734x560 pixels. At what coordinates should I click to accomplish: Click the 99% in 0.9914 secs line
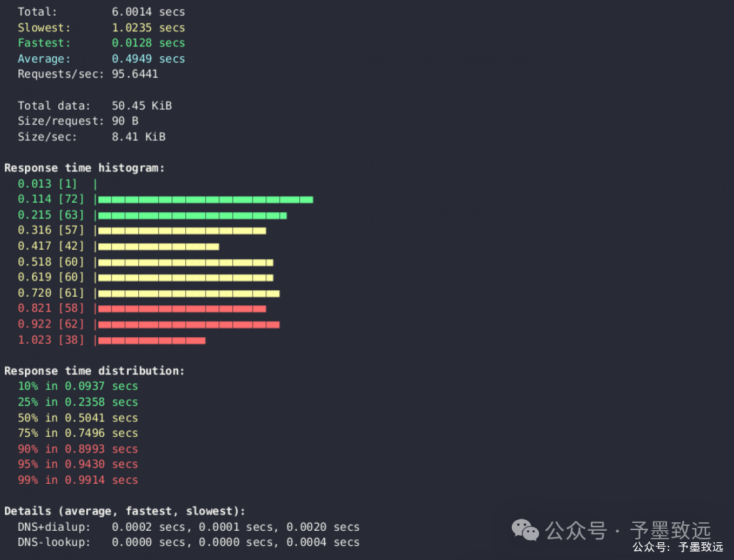click(78, 480)
